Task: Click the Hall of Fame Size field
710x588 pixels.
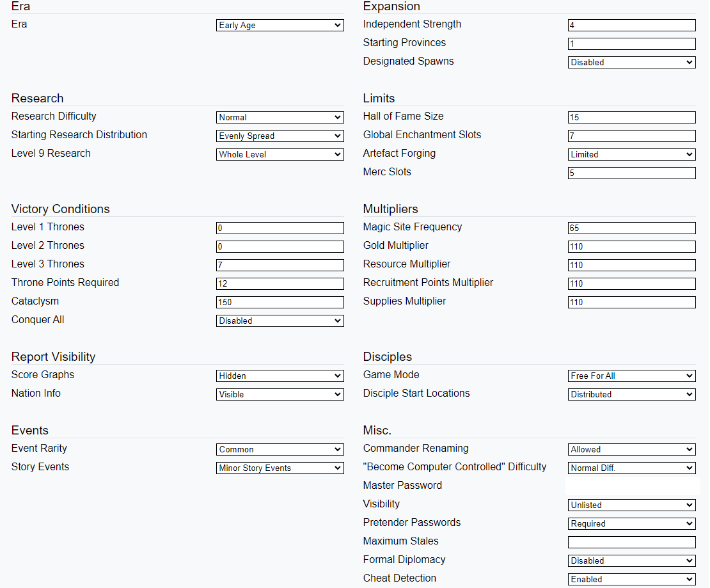Action: click(632, 117)
